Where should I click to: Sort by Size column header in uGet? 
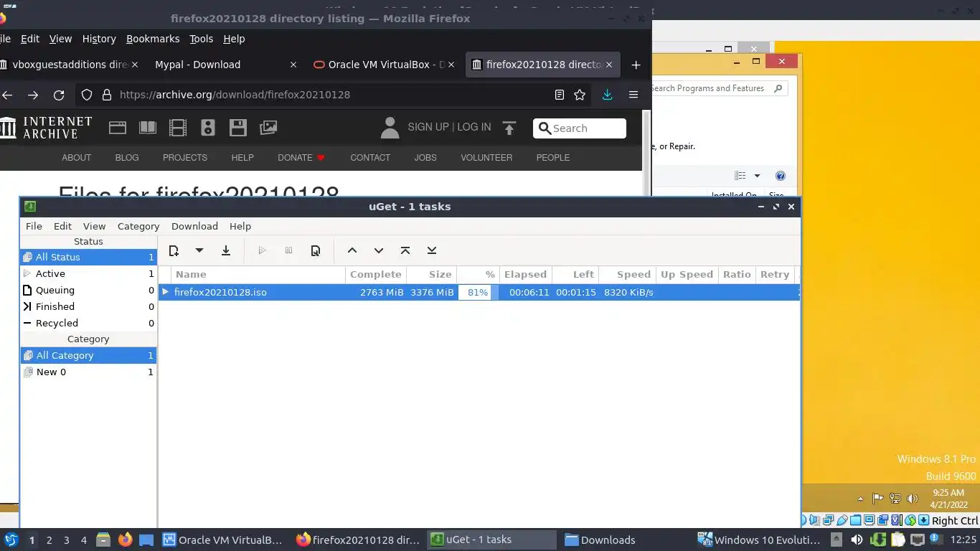click(x=431, y=274)
